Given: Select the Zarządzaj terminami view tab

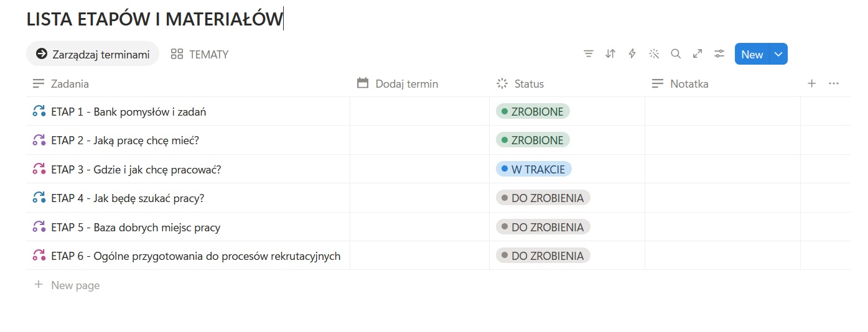Looking at the screenshot, I should pyautogui.click(x=93, y=54).
